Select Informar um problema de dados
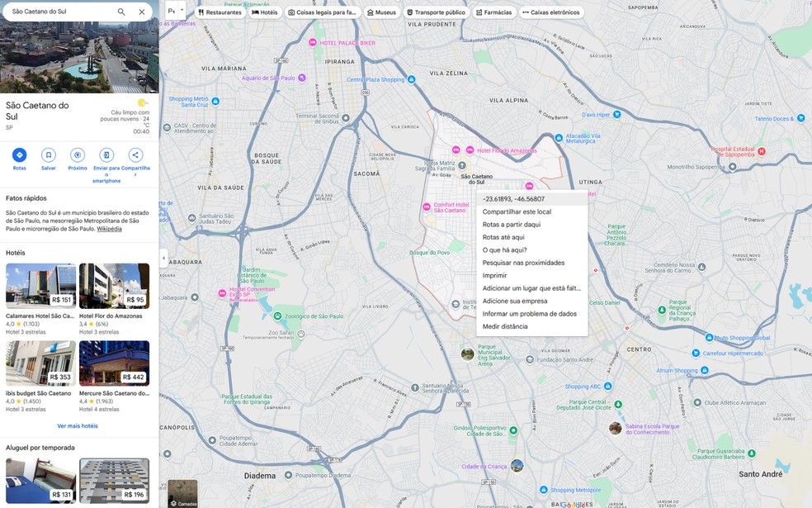Viewport: 812px width, 508px height. pyautogui.click(x=531, y=314)
